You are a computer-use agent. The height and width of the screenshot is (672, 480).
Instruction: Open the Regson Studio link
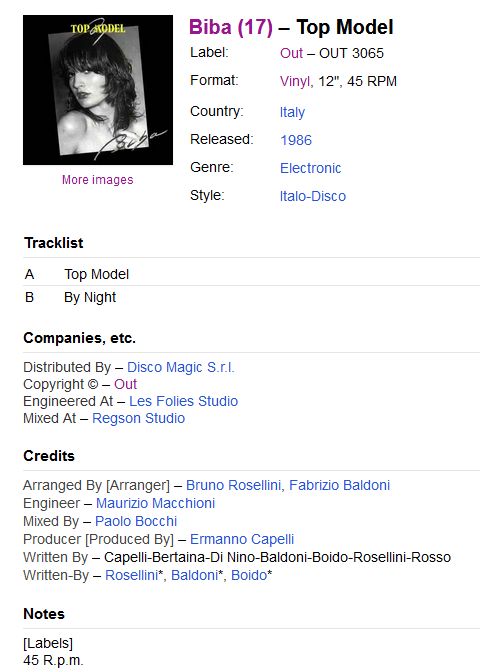(138, 418)
